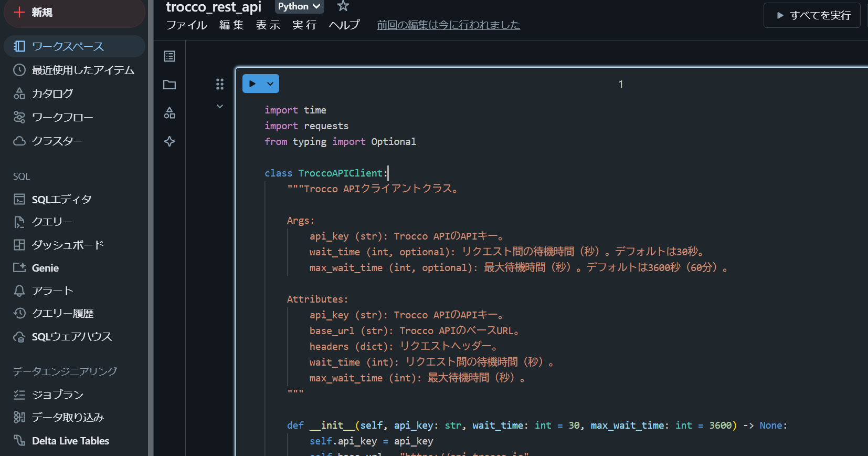Open the 編集 menu
The image size is (868, 456).
[x=231, y=25]
